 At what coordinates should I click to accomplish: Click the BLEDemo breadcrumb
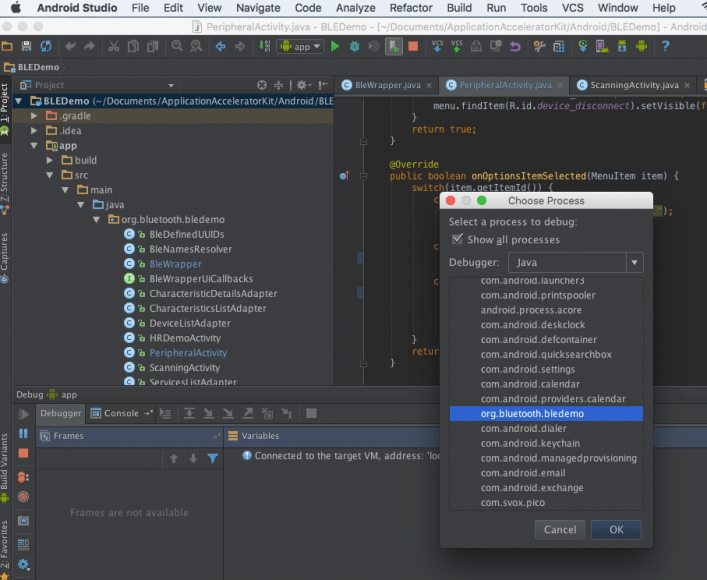(x=32, y=67)
